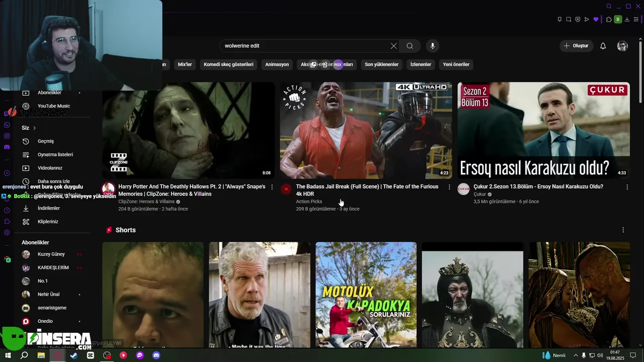The width and height of the screenshot is (644, 362).
Task: Open more options for the Snape's Memories video
Action: point(272,187)
